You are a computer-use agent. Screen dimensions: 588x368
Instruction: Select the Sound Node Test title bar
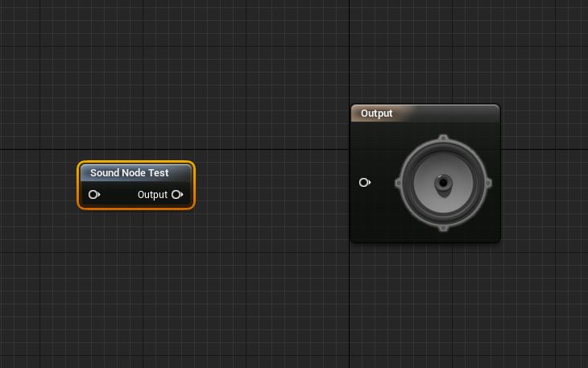(x=136, y=173)
